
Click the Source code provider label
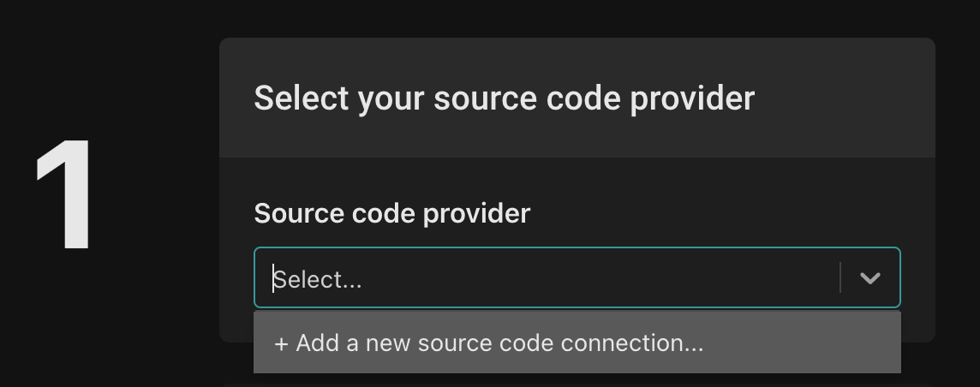[391, 213]
